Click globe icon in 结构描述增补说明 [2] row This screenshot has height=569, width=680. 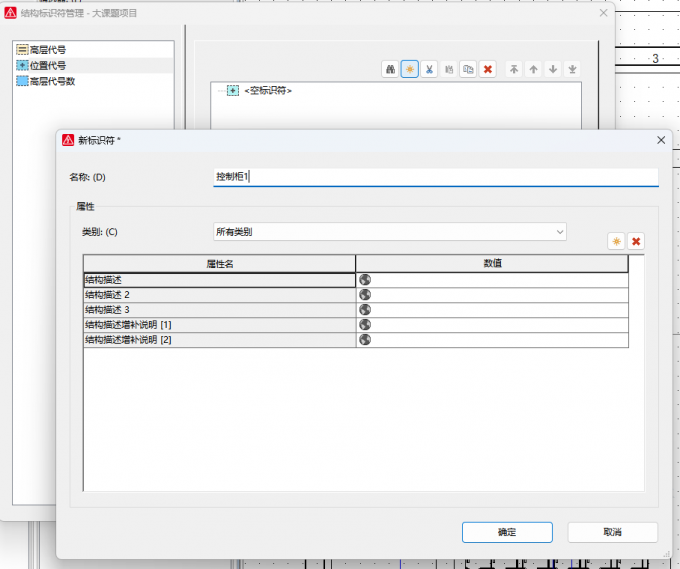(365, 340)
